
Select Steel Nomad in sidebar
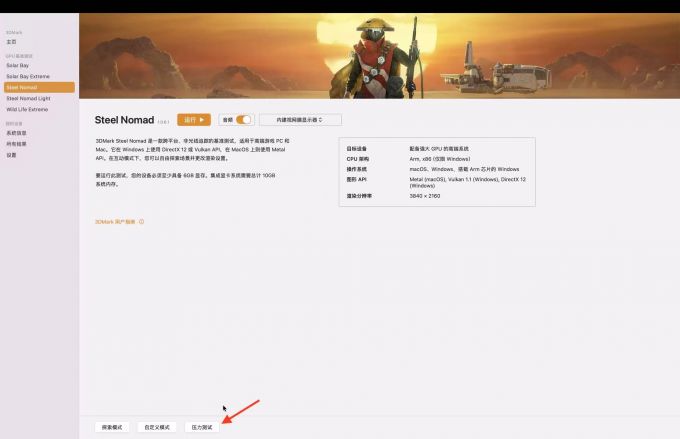[39, 87]
